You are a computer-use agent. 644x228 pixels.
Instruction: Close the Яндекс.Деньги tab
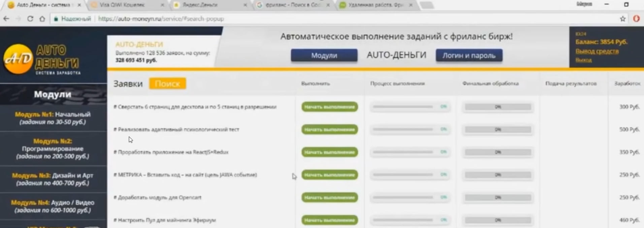coord(245,5)
